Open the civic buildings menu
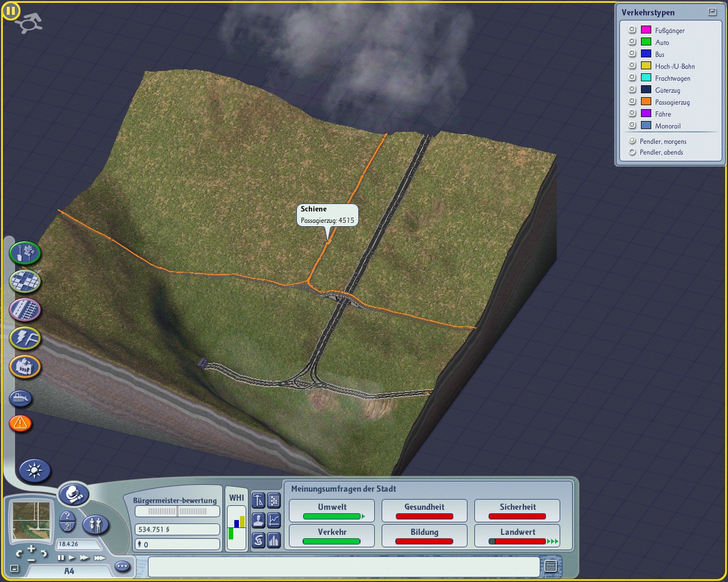This screenshot has height=582, width=728. coord(25,367)
